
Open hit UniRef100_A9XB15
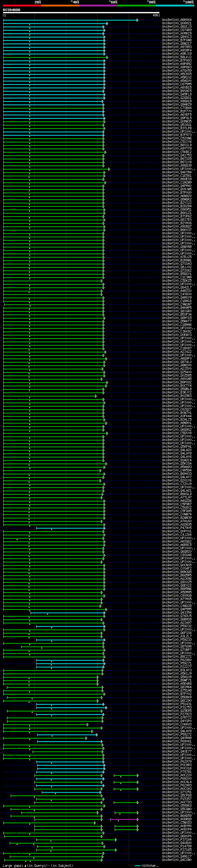(176, 88)
